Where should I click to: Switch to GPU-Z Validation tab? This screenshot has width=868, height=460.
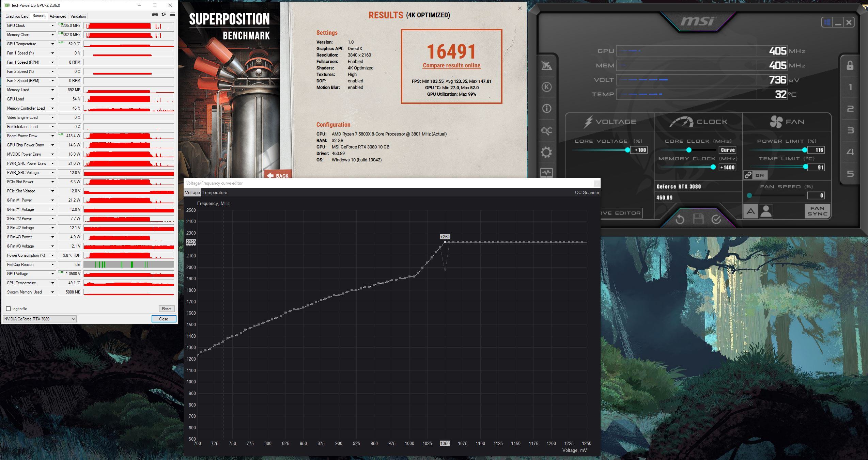(x=78, y=16)
